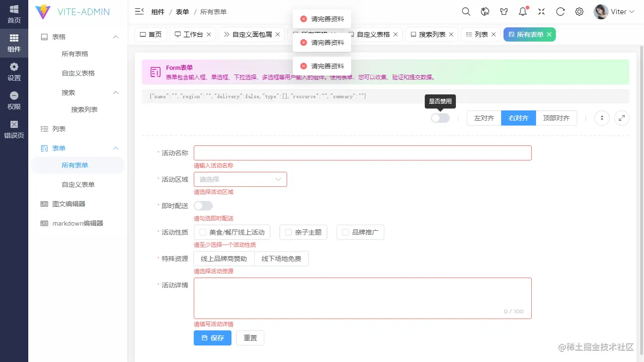The width and height of the screenshot is (644, 362).
Task: Collapse the 表单 sidebar section
Action: click(77, 148)
